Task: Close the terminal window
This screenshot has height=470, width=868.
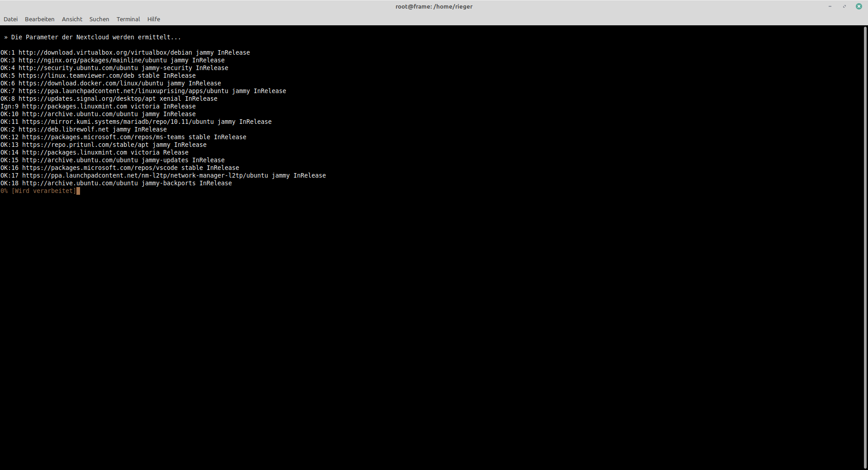Action: pyautogui.click(x=859, y=6)
